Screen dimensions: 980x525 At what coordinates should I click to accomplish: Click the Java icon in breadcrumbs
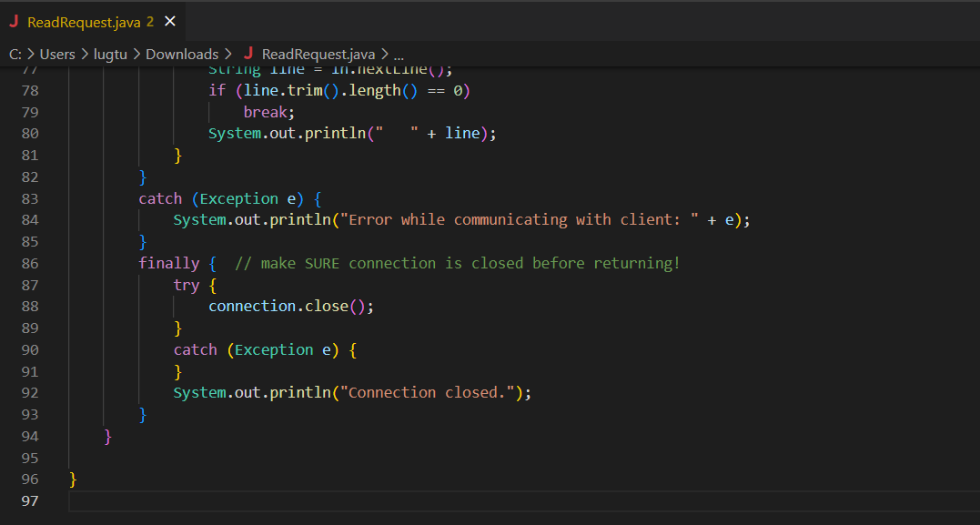(x=248, y=55)
